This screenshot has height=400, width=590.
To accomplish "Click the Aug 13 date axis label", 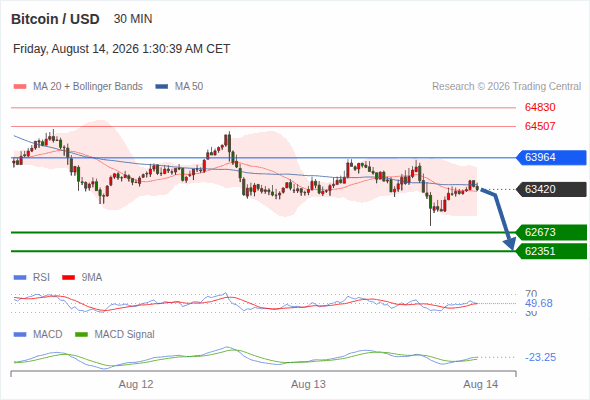I will click(x=308, y=385).
